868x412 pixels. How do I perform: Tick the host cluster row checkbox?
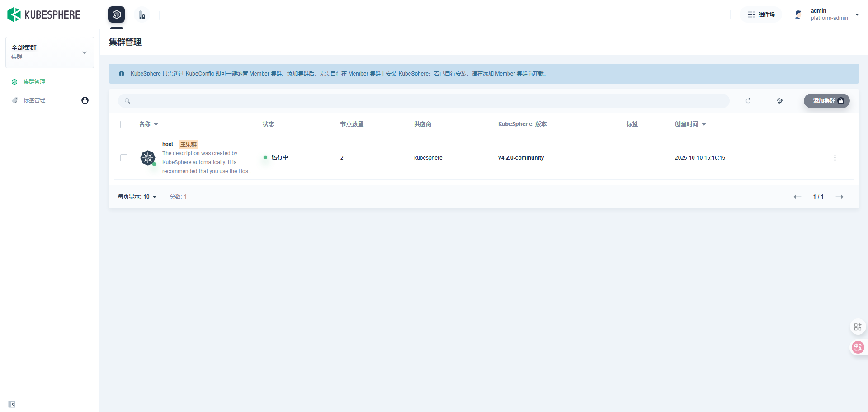(124, 158)
